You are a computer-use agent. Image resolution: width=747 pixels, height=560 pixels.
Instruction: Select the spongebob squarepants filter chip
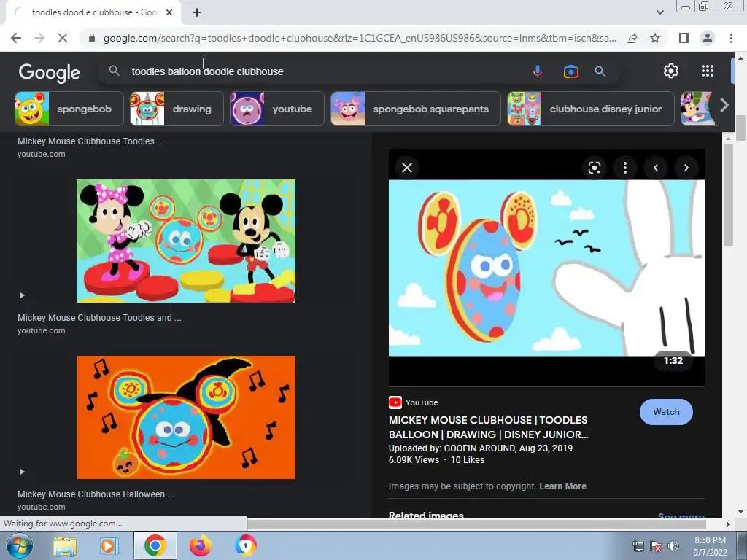click(416, 109)
